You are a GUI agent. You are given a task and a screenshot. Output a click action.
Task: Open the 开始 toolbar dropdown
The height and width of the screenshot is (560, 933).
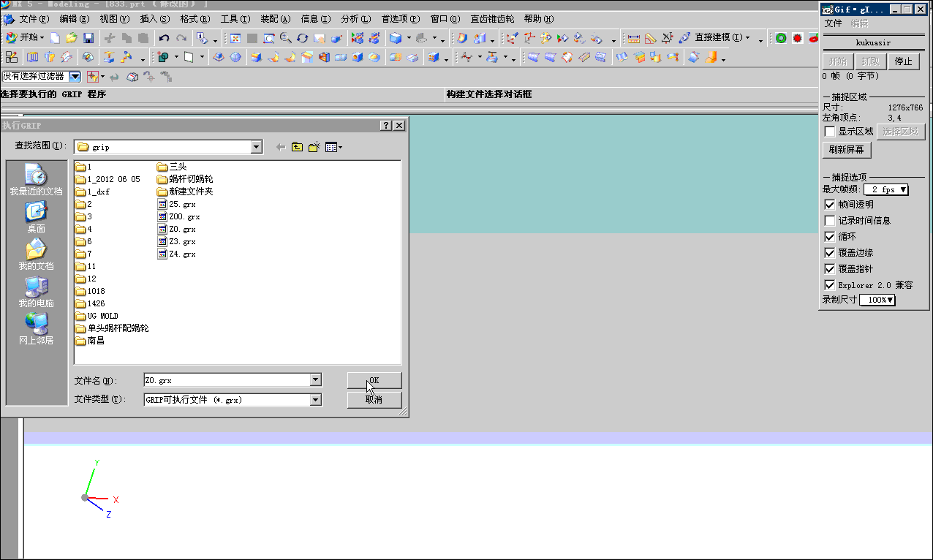point(25,37)
